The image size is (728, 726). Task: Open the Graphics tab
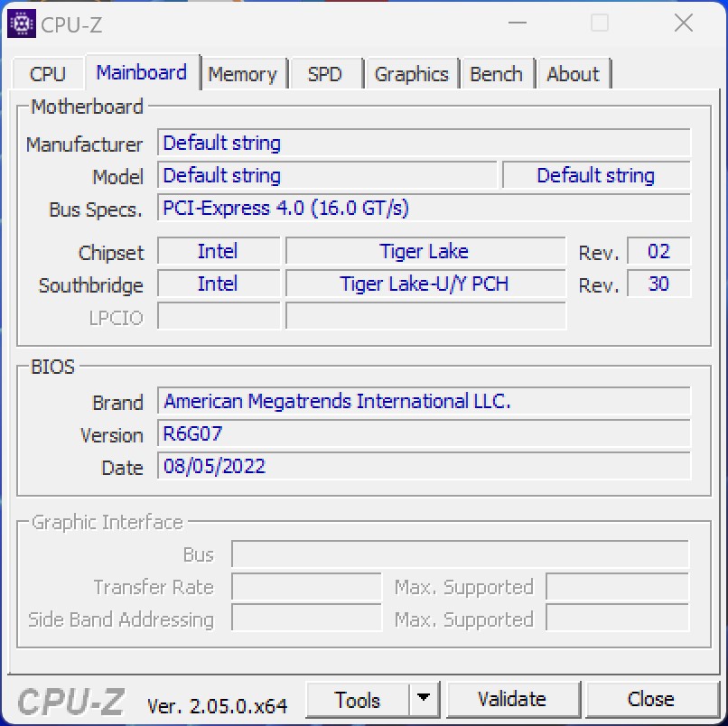pos(412,74)
